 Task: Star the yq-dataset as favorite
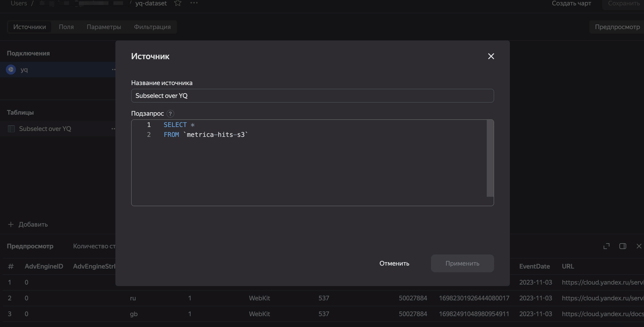178,3
